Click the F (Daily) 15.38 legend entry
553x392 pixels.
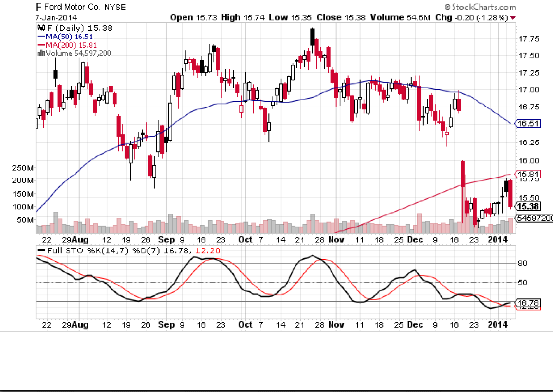(79, 28)
